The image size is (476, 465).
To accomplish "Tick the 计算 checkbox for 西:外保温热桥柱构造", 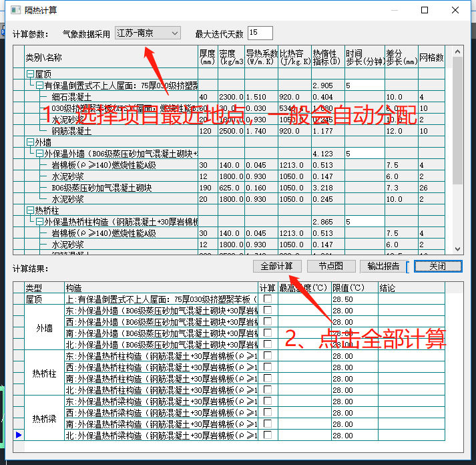I will 268,367.
